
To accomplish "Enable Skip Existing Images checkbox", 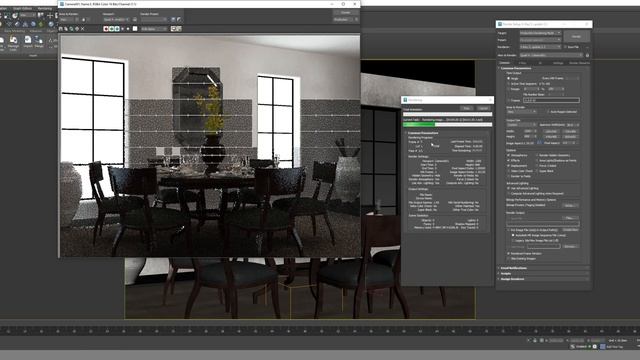I will click(508, 259).
